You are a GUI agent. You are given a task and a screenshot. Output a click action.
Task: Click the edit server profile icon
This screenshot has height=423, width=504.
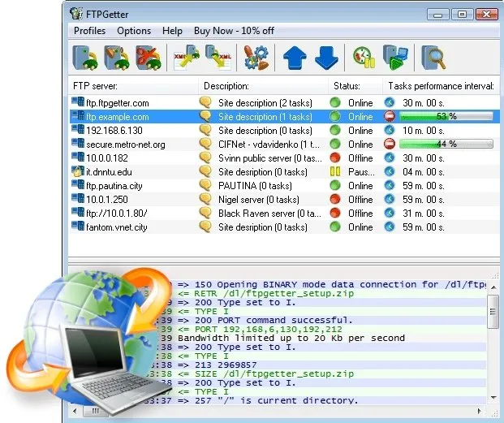coord(117,58)
